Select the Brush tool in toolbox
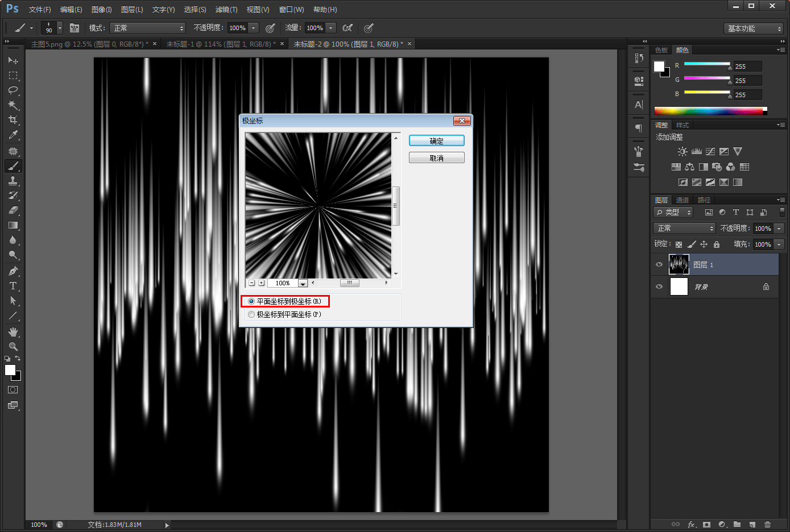Viewport: 790px width, 532px height. click(13, 166)
